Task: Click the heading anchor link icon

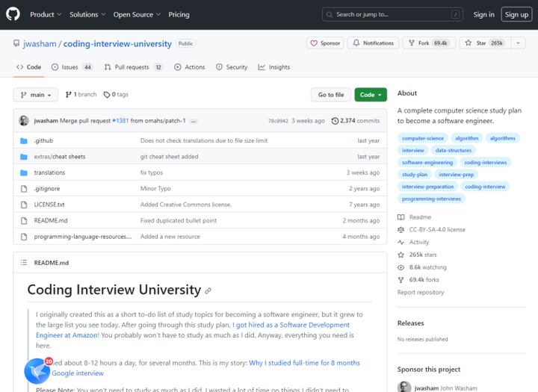Action: pyautogui.click(x=208, y=291)
